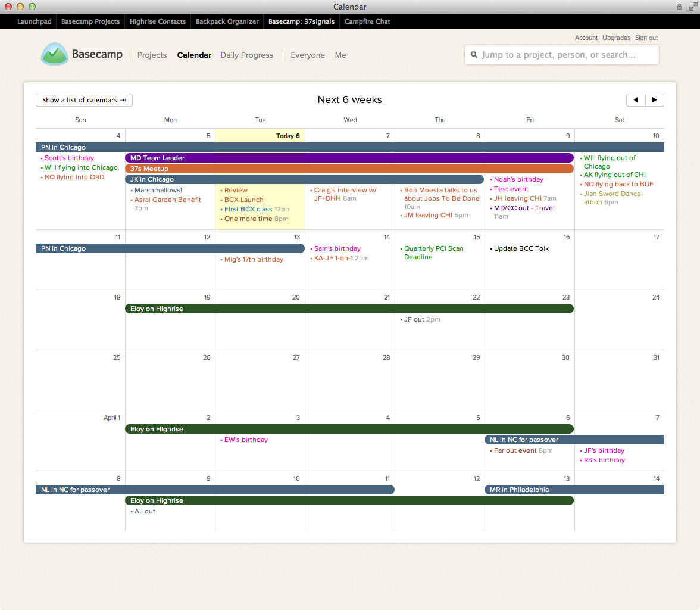Open NQ flying into ORD event
Image resolution: width=700 pixels, height=610 pixels.
pyautogui.click(x=74, y=177)
